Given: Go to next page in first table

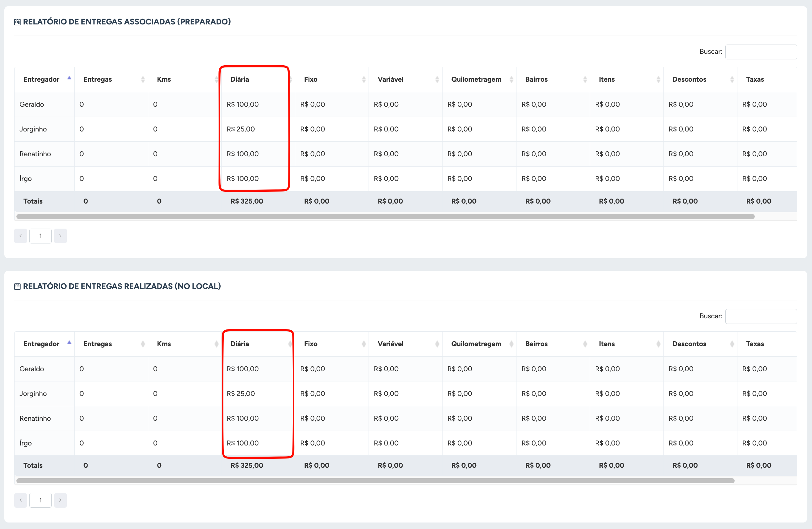Looking at the screenshot, I should [x=60, y=236].
